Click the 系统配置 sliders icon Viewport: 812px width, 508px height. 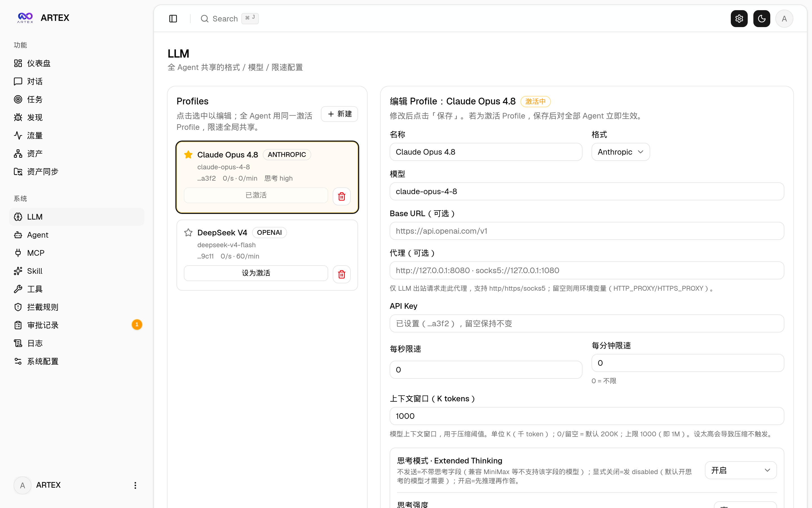pyautogui.click(x=18, y=361)
